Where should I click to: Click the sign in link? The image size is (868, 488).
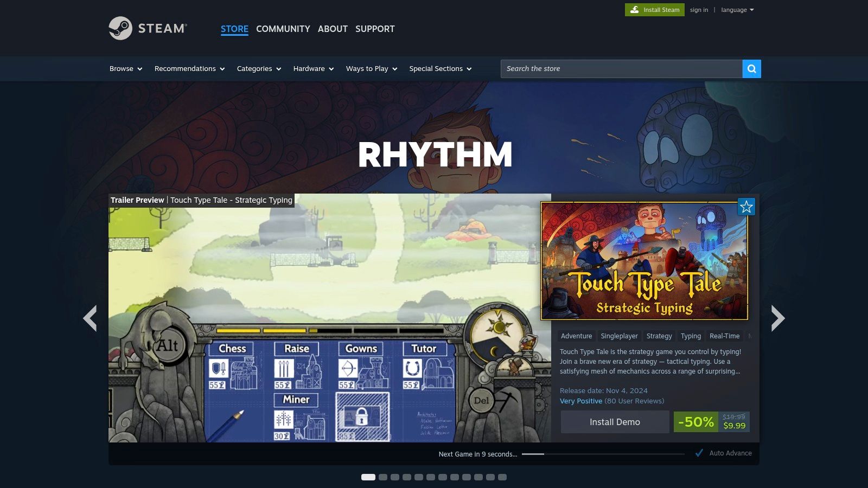pyautogui.click(x=699, y=9)
